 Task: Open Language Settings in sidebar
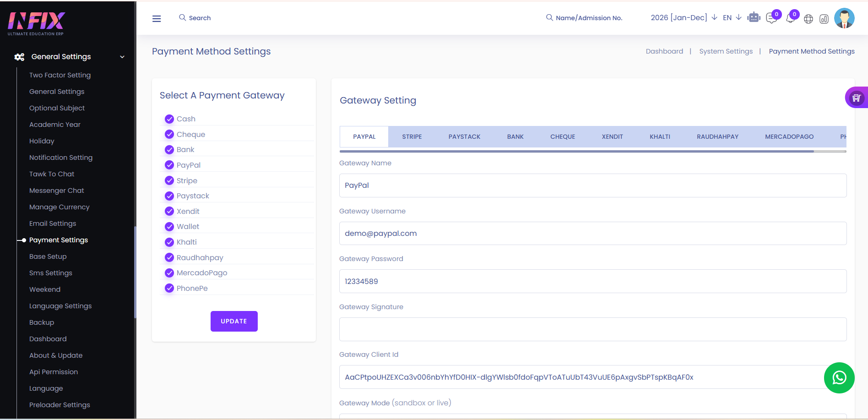coord(60,306)
